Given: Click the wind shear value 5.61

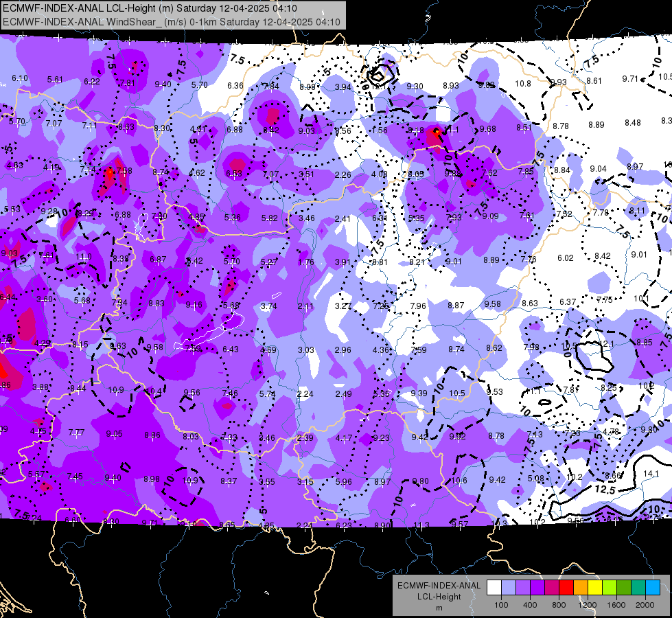Looking at the screenshot, I should pyautogui.click(x=56, y=80).
